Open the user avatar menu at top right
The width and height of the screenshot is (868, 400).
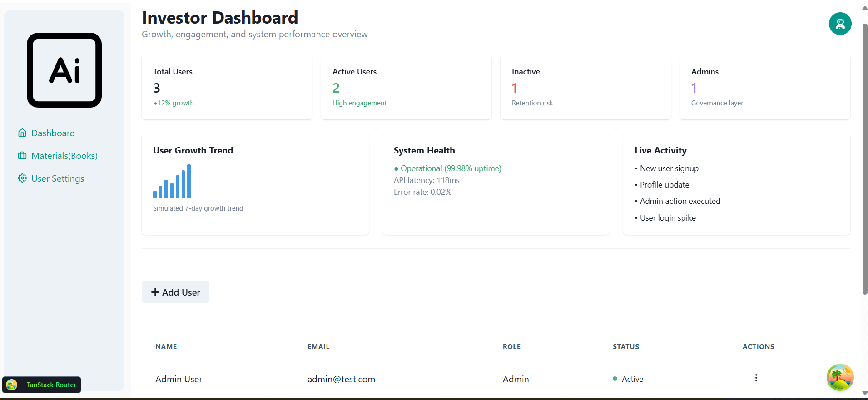pyautogui.click(x=840, y=24)
